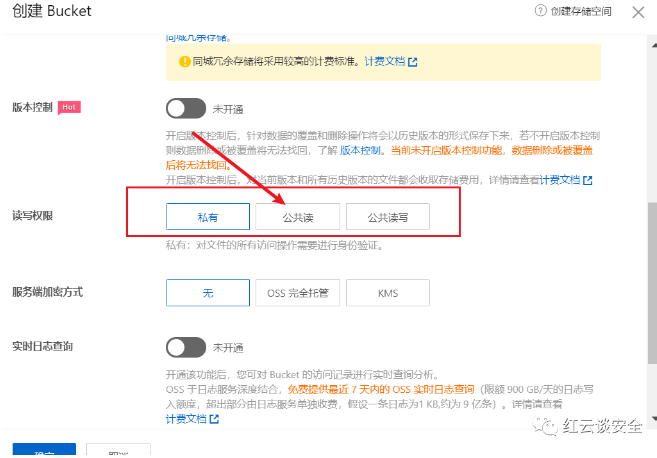This screenshot has height=458, width=657.
Task: Select 公共读写 permission option
Action: tap(387, 216)
